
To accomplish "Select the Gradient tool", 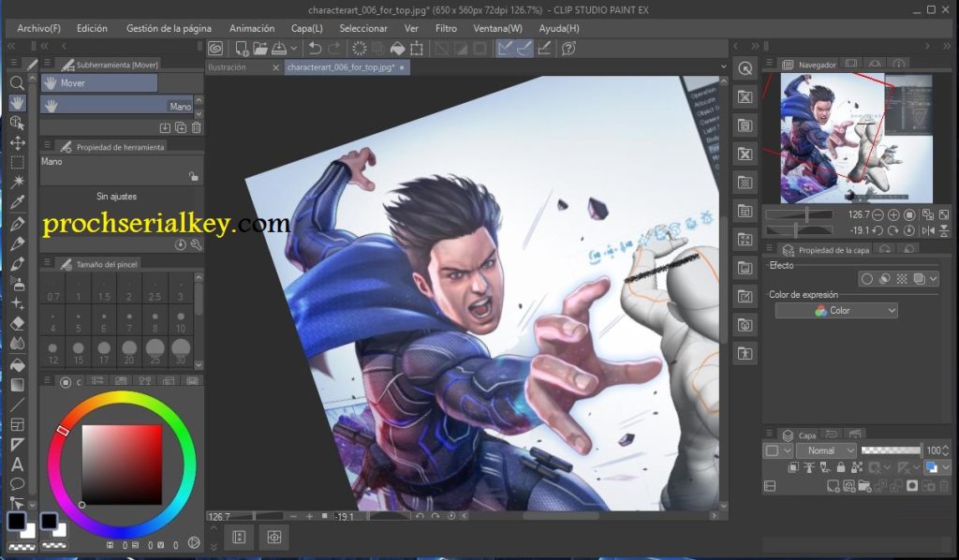I will pyautogui.click(x=17, y=385).
